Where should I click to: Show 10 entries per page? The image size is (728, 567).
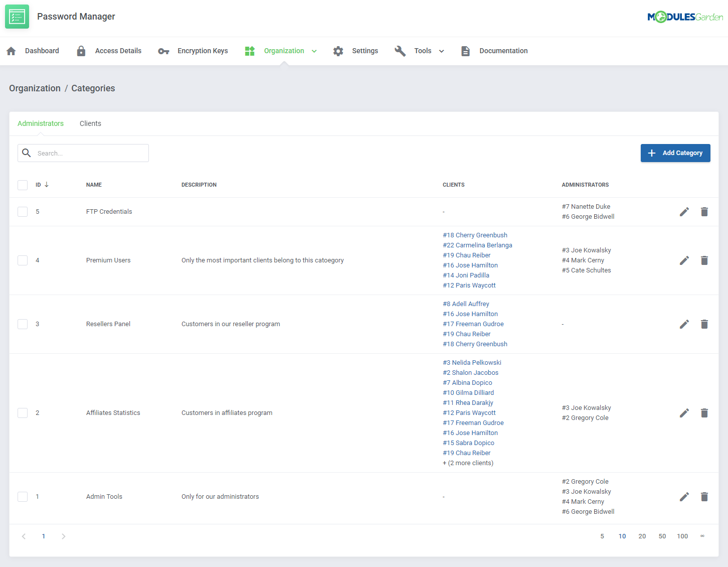(622, 536)
